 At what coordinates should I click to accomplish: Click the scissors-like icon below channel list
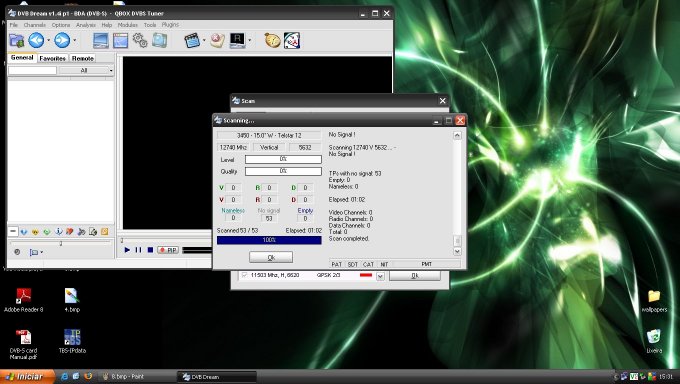point(82,232)
